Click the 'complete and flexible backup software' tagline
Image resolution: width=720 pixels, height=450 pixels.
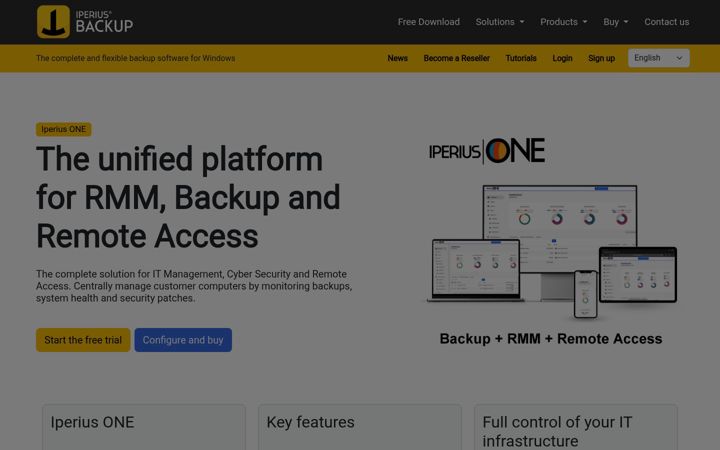click(135, 58)
